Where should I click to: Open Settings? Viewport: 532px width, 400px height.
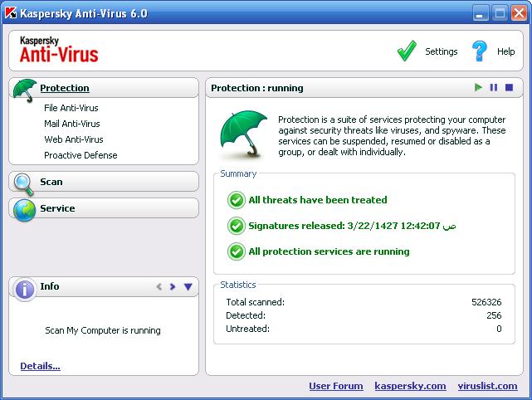(441, 51)
